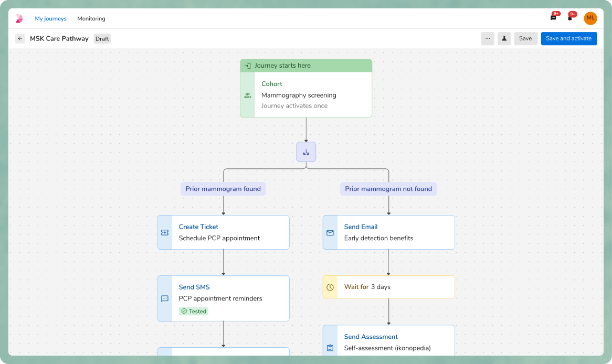Click the Cohort people icon
Image resolution: width=612 pixels, height=364 pixels.
coord(247,95)
